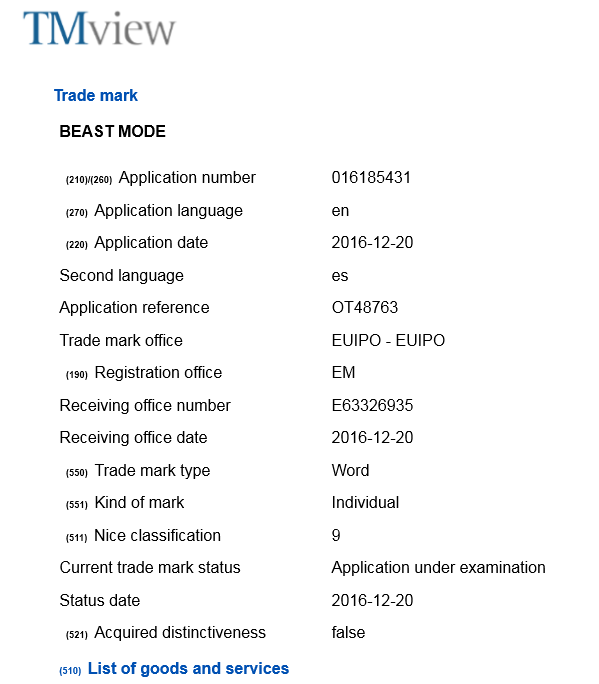Open List of goods and services heading
The width and height of the screenshot is (599, 684).
click(x=188, y=668)
